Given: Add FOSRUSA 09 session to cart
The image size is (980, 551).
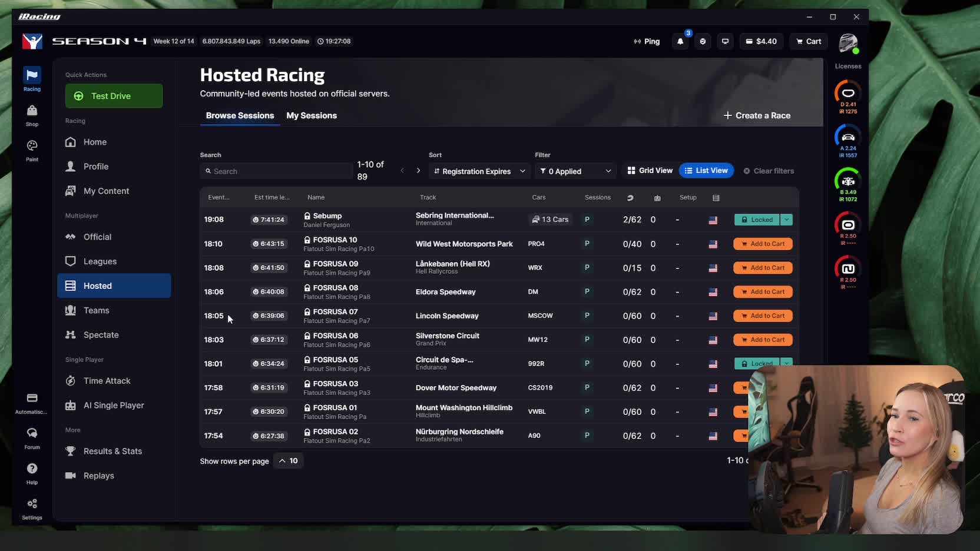Looking at the screenshot, I should click(x=763, y=268).
